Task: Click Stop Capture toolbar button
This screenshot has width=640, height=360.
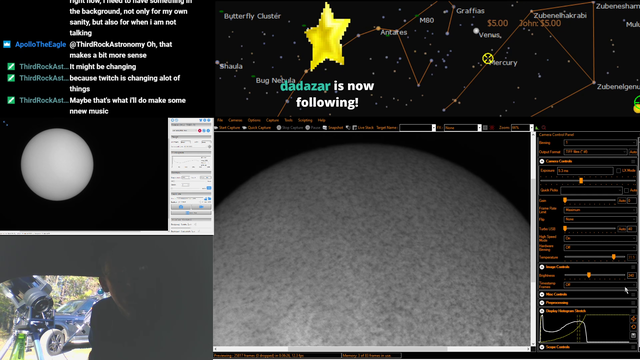Action: tap(290, 128)
